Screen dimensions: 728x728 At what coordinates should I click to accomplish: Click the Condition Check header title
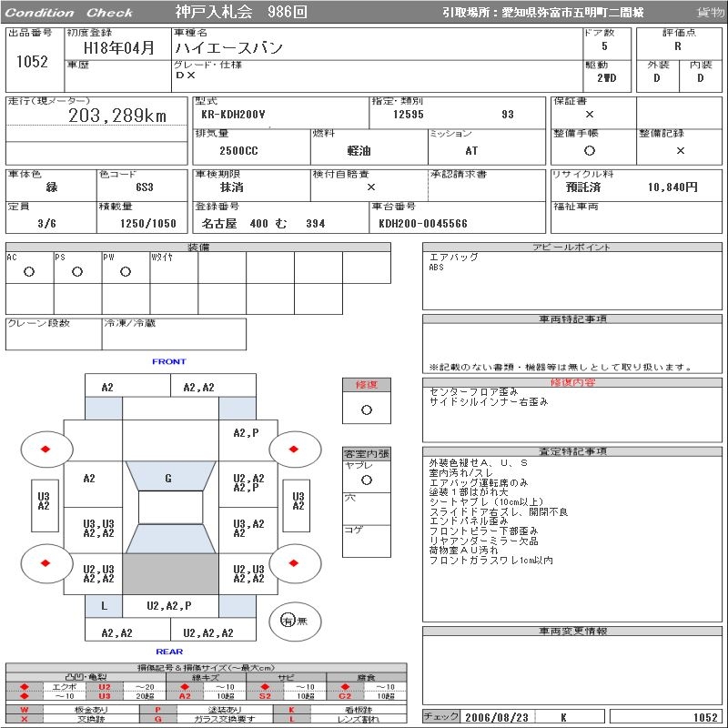pyautogui.click(x=69, y=13)
